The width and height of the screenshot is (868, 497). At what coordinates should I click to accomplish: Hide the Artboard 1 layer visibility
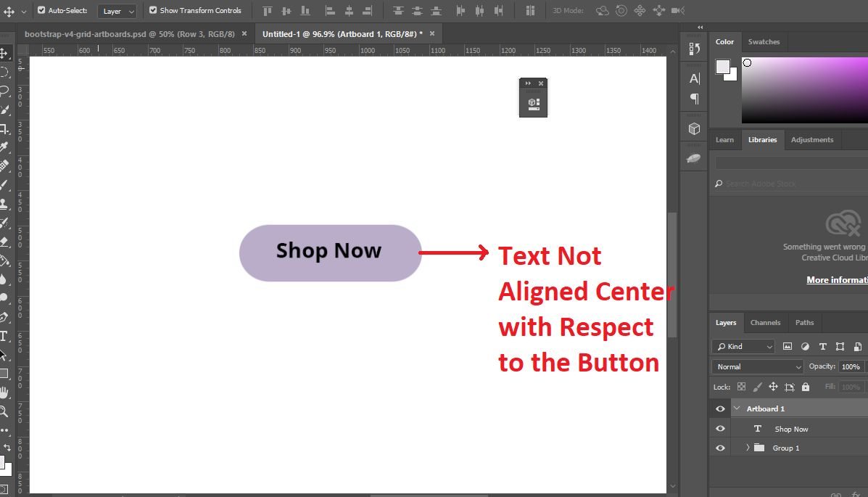click(720, 409)
